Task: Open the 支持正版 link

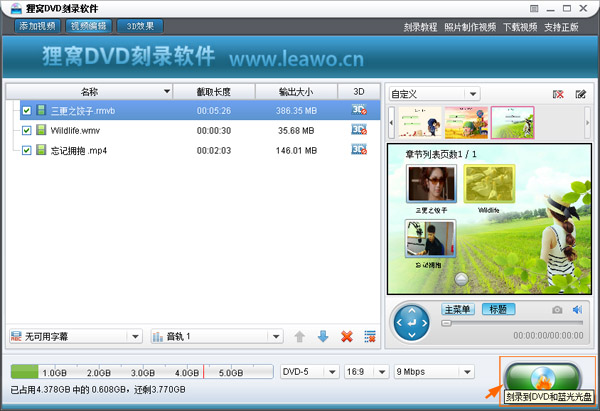Action: (x=561, y=27)
